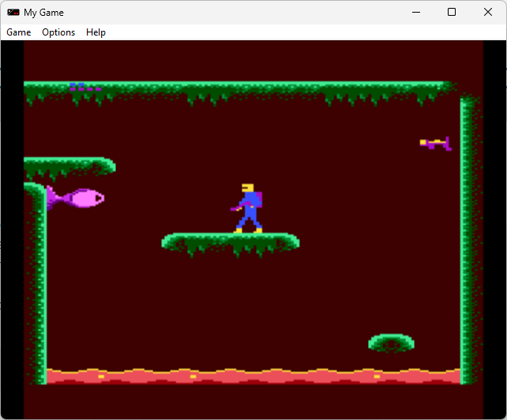Minimize the My Game window

[x=415, y=13]
